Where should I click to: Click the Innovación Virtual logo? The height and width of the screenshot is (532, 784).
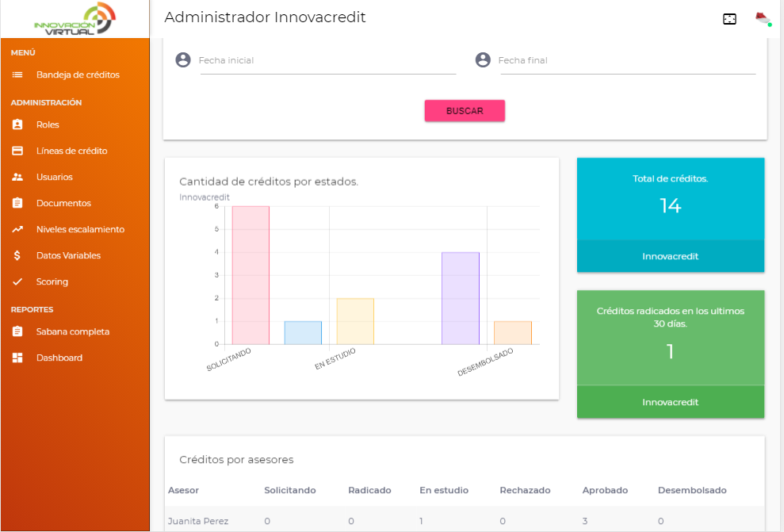coord(75,19)
